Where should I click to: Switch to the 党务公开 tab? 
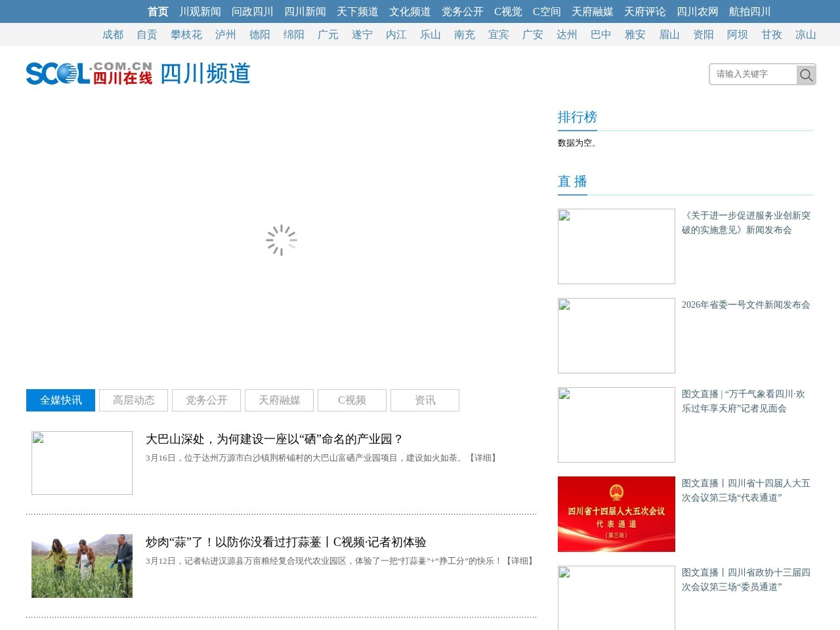206,400
